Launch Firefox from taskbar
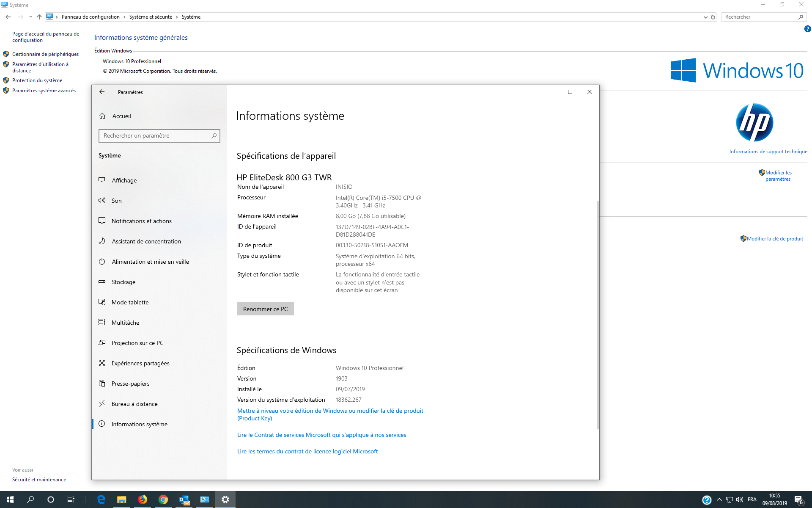The width and height of the screenshot is (812, 508). [x=143, y=500]
